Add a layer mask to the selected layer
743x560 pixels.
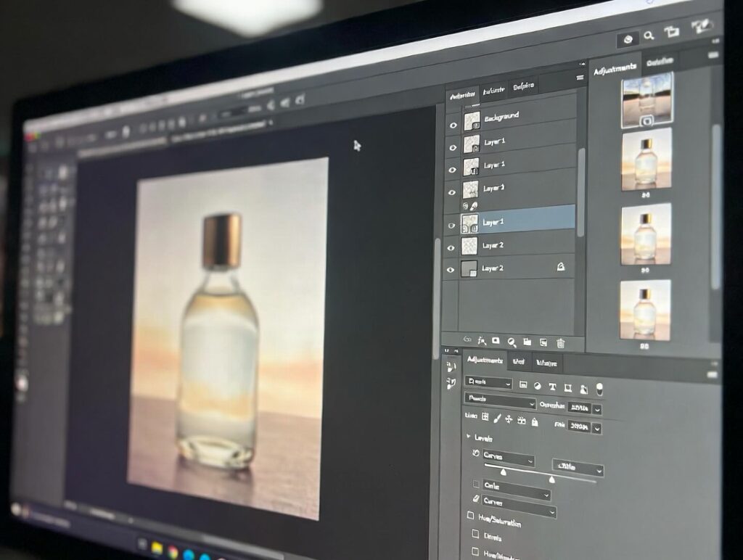pyautogui.click(x=496, y=342)
